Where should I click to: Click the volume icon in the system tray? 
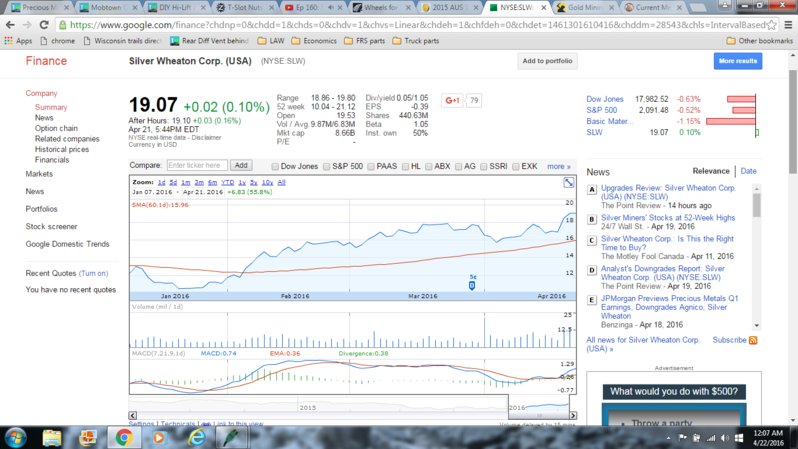pyautogui.click(x=725, y=438)
